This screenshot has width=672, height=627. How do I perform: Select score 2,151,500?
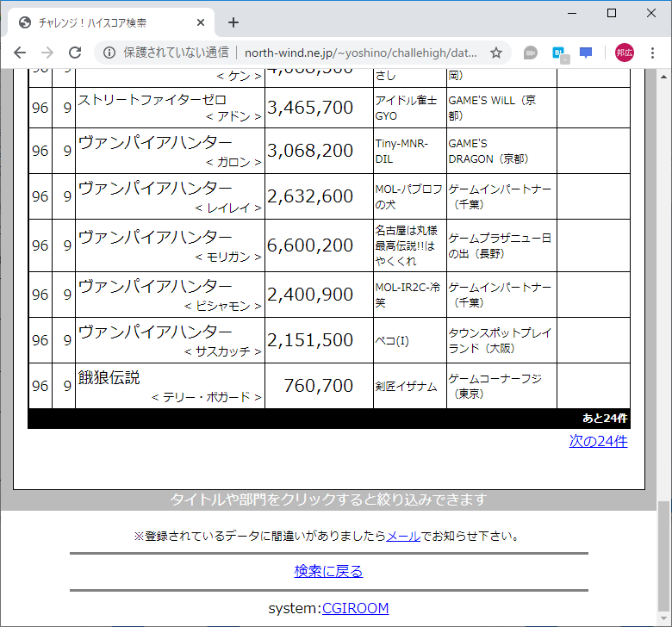click(310, 340)
